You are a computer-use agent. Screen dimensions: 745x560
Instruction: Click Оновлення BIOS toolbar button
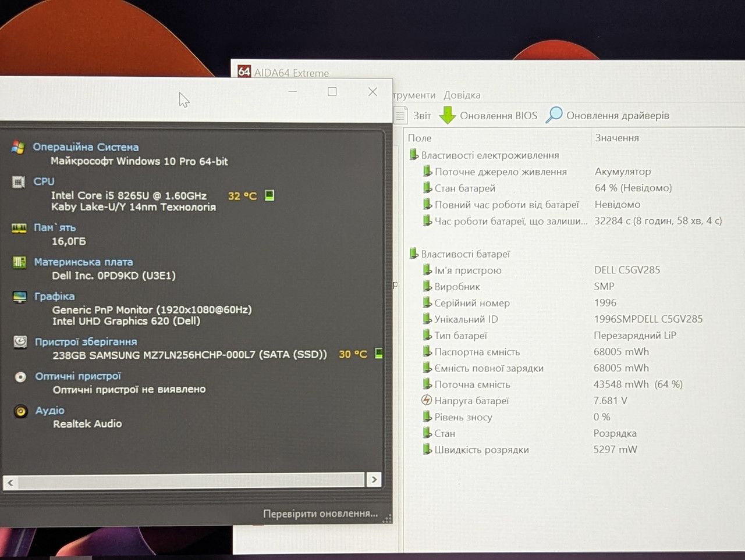click(488, 115)
